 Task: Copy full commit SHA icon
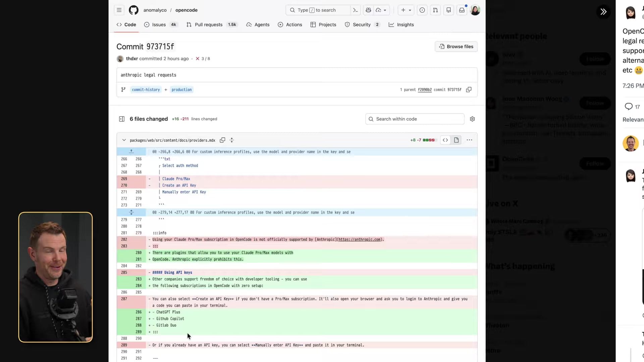tap(469, 89)
